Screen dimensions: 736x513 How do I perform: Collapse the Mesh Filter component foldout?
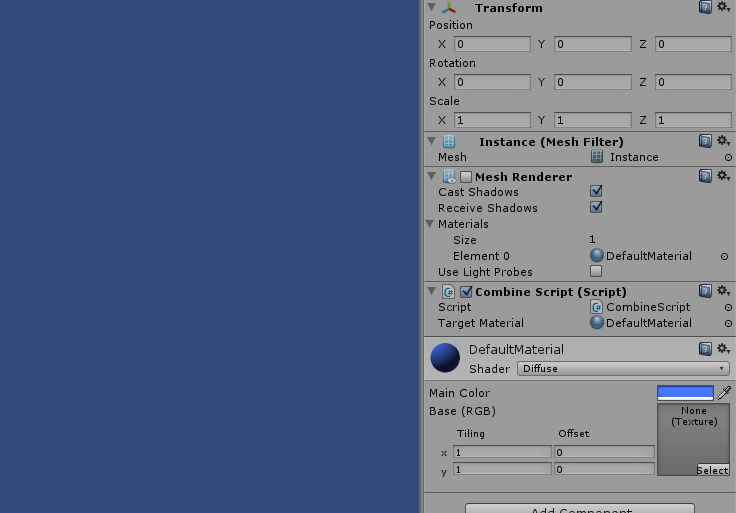pyautogui.click(x=432, y=141)
